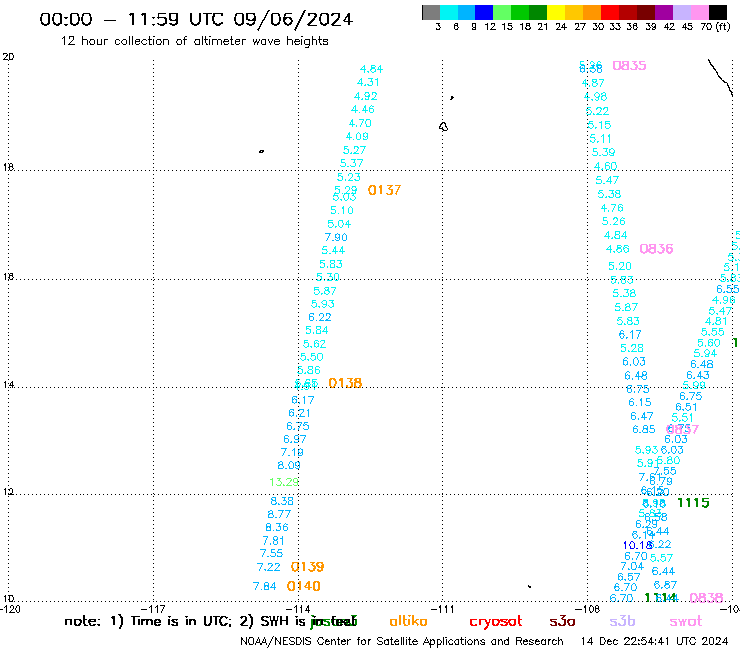Click the wave height value 5.62
The height and width of the screenshot is (650, 740).
[314, 344]
